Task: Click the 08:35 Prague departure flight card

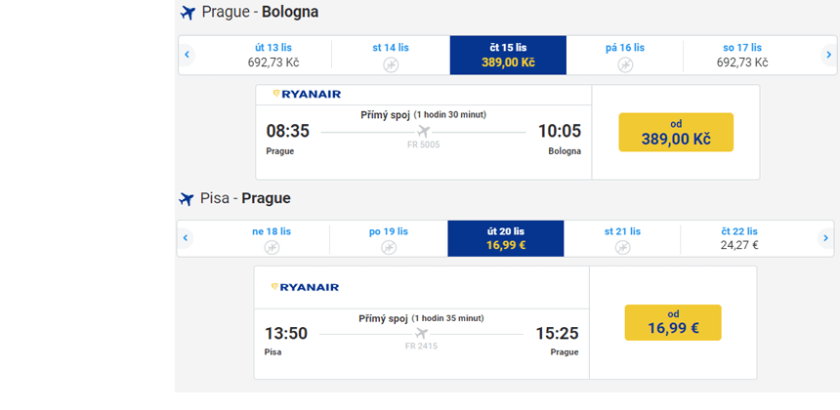Action: coord(423,132)
